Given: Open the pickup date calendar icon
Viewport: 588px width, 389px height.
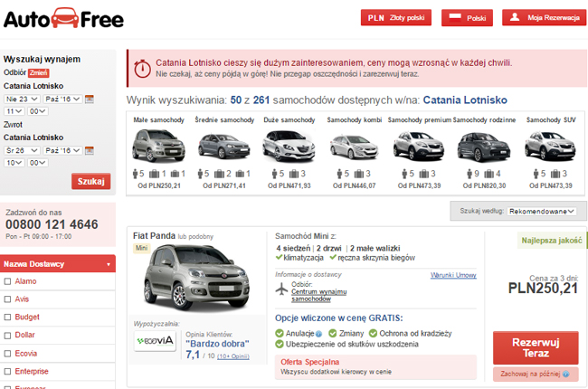Looking at the screenshot, I should (90, 99).
